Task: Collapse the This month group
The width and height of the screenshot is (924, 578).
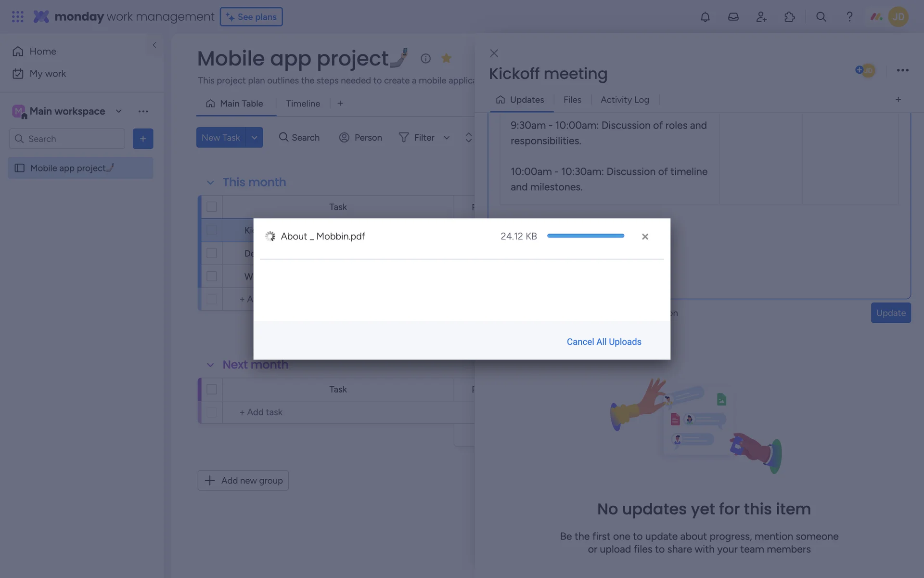Action: click(x=210, y=183)
